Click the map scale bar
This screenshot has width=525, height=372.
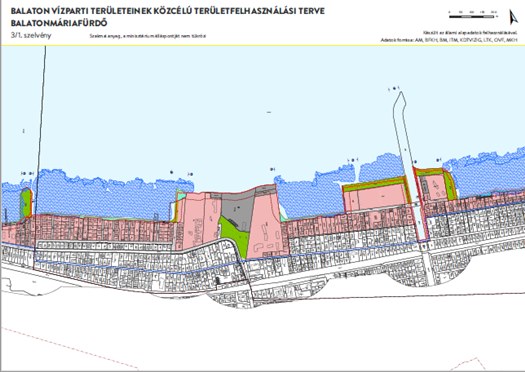coord(473,15)
